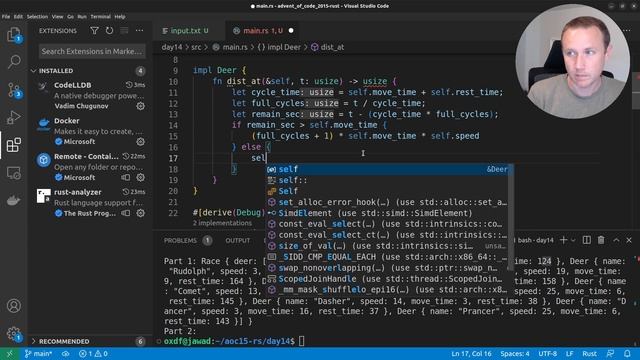The height and width of the screenshot is (360, 640).
Task: Click Ln 17, Col 16 cursor position
Action: [x=471, y=353]
